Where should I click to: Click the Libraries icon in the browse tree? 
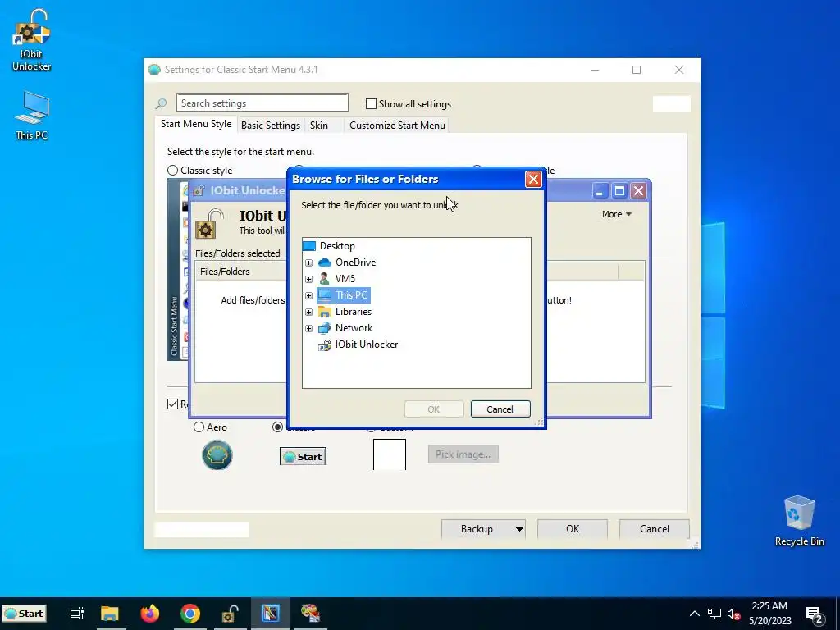[325, 312]
